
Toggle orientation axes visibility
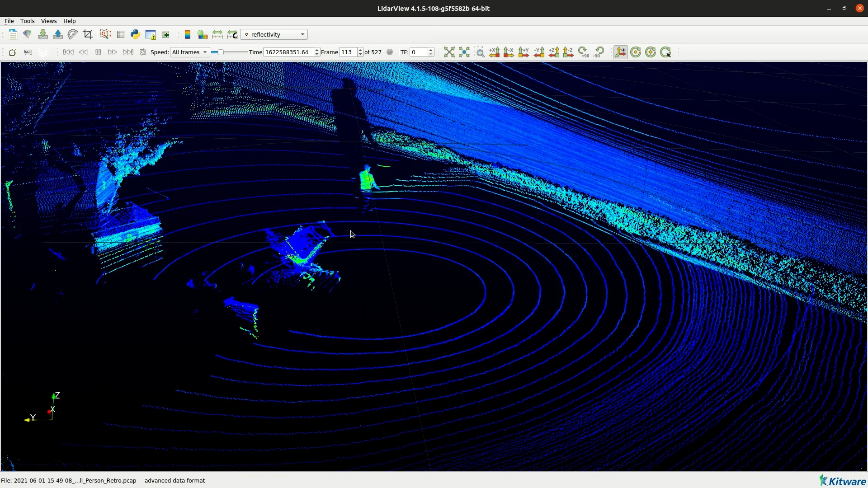[621, 52]
